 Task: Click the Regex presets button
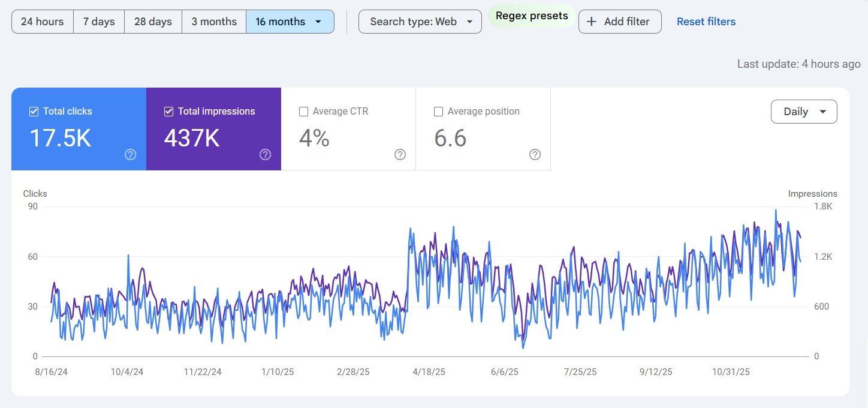pyautogui.click(x=532, y=16)
